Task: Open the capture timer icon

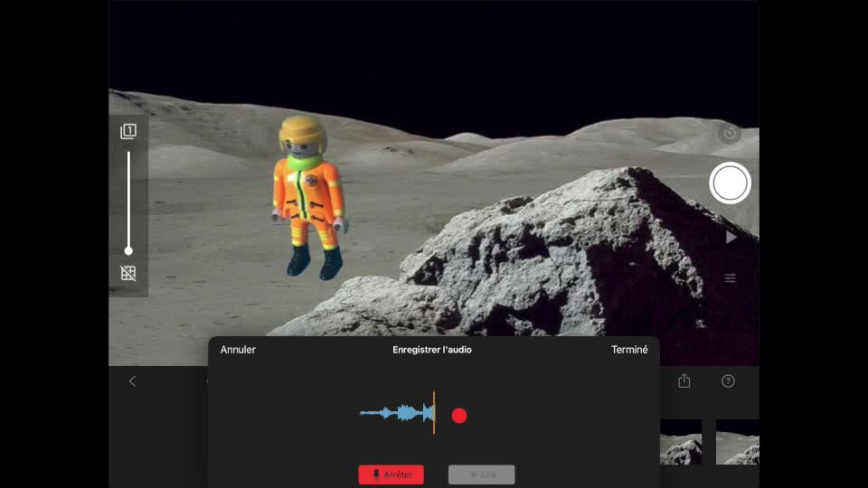Action: (x=730, y=134)
